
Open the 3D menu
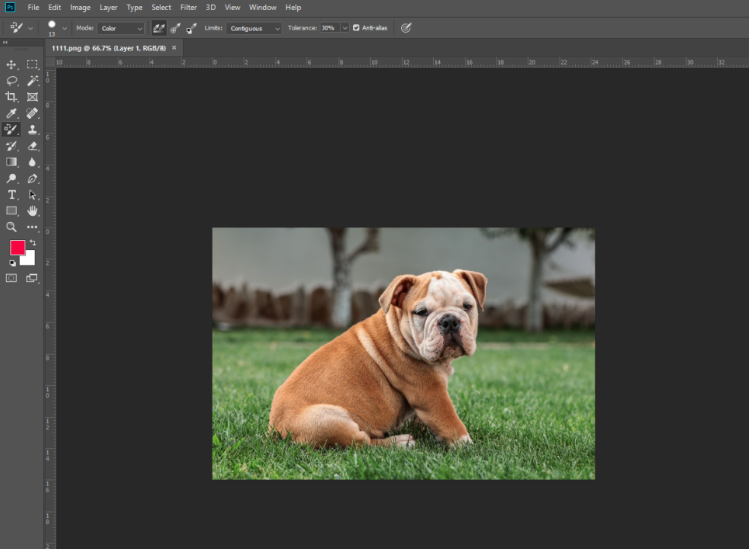211,7
